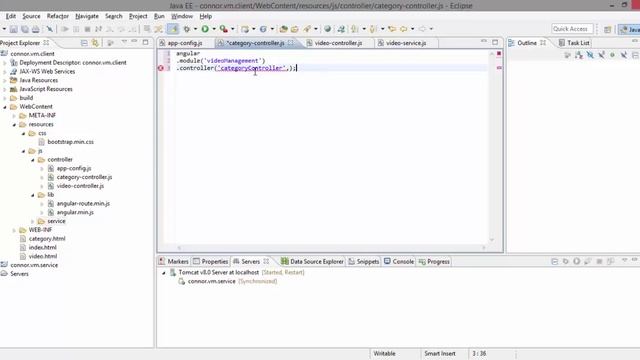Open the Properties tab
The height and width of the screenshot is (360, 640).
point(211,262)
